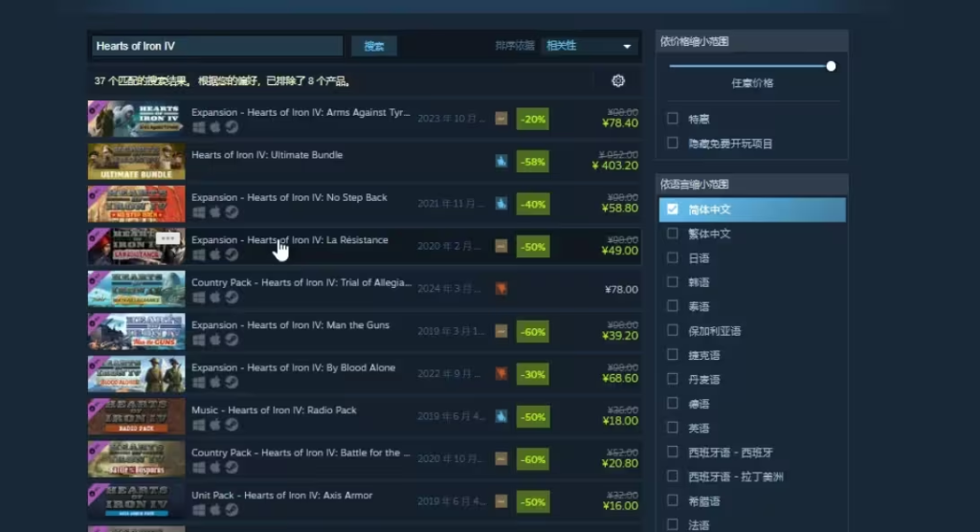Check the 泰语 language filter
Screen dimensions: 980x532
click(x=673, y=305)
